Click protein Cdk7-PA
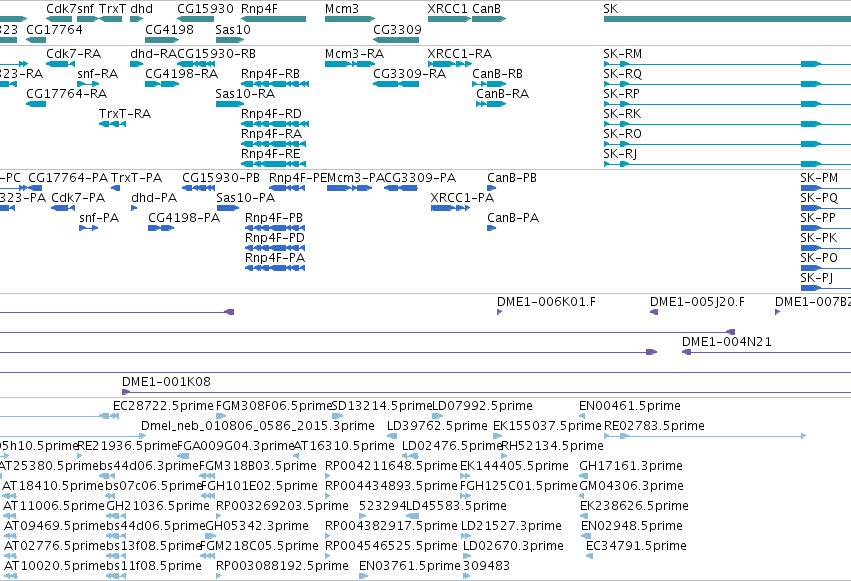The image size is (851, 581). (78, 198)
